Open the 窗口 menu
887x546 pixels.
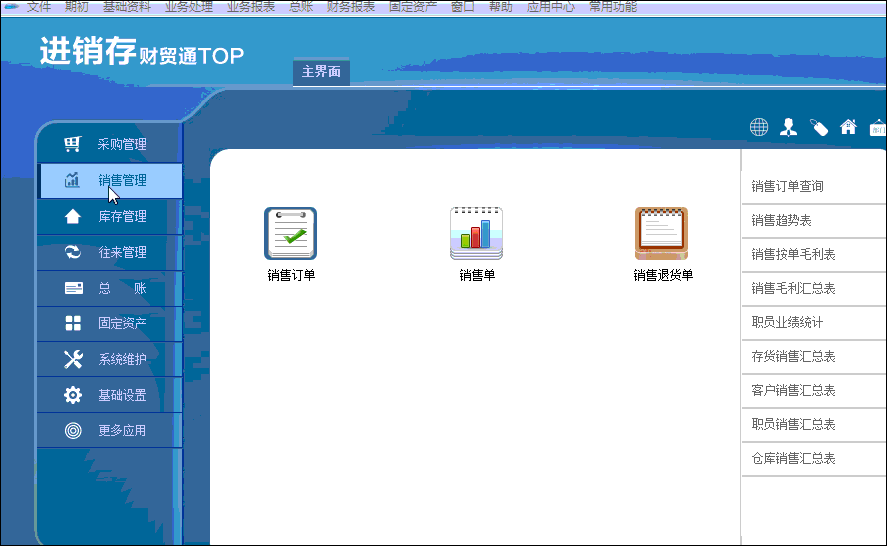point(463,6)
